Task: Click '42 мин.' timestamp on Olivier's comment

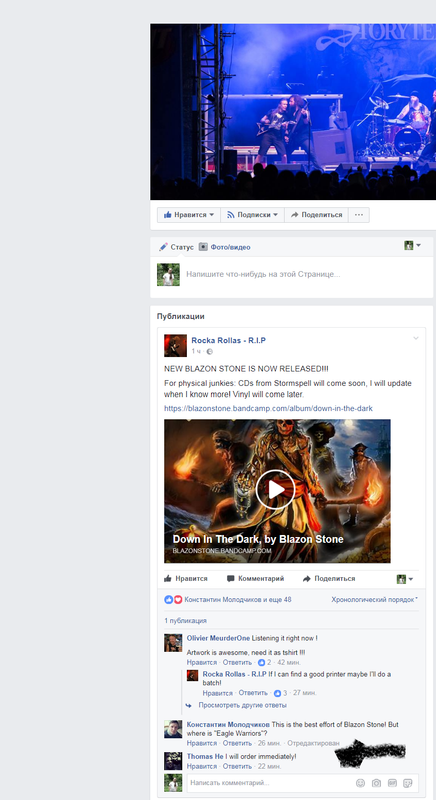Action: tap(288, 662)
